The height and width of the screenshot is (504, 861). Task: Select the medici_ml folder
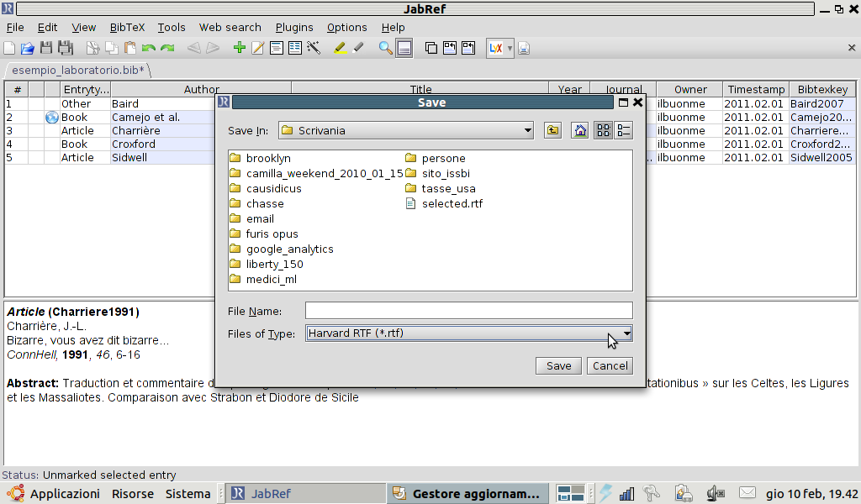263,279
